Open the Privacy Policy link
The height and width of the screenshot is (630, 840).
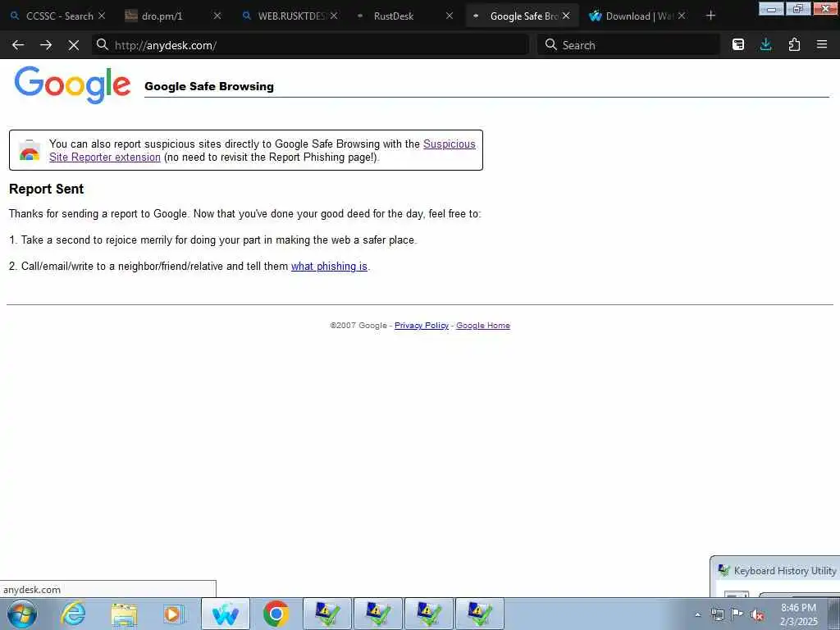(421, 325)
